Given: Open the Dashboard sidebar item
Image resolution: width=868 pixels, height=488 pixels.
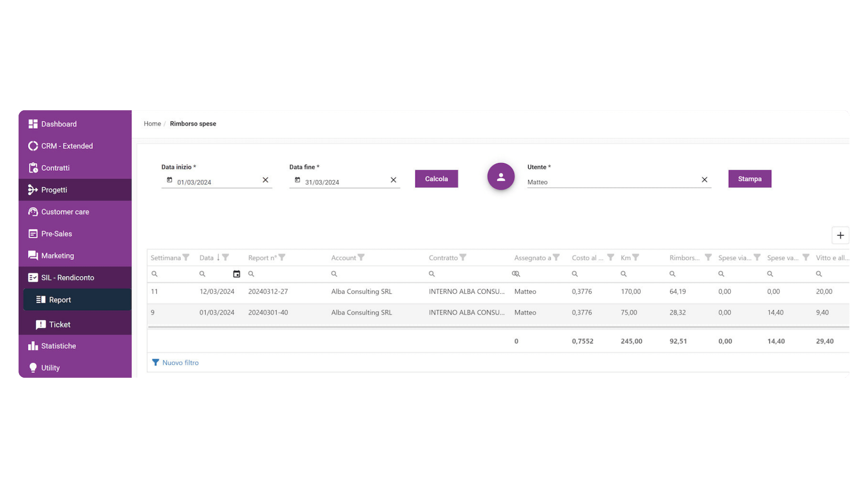Looking at the screenshot, I should 75,124.
